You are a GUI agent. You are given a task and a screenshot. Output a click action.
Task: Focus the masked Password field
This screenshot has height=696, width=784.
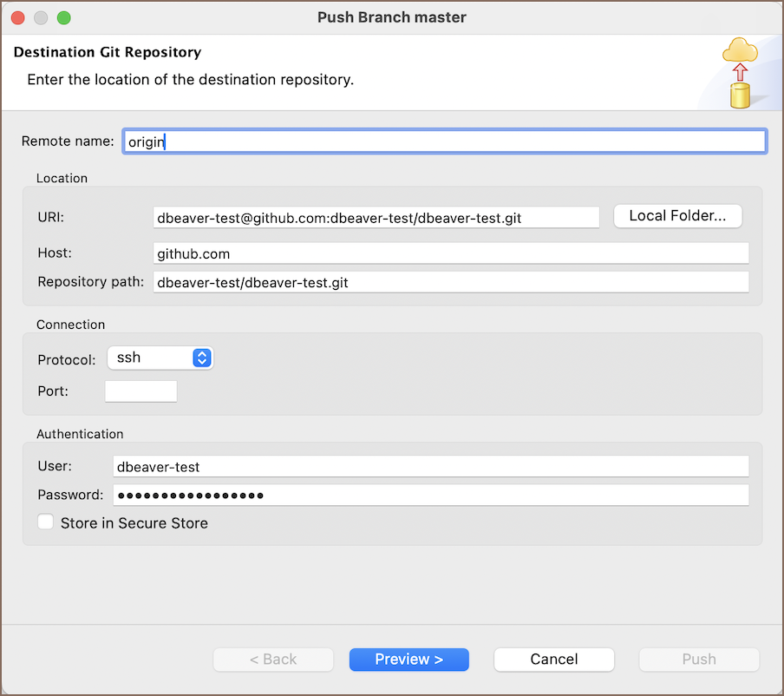430,496
